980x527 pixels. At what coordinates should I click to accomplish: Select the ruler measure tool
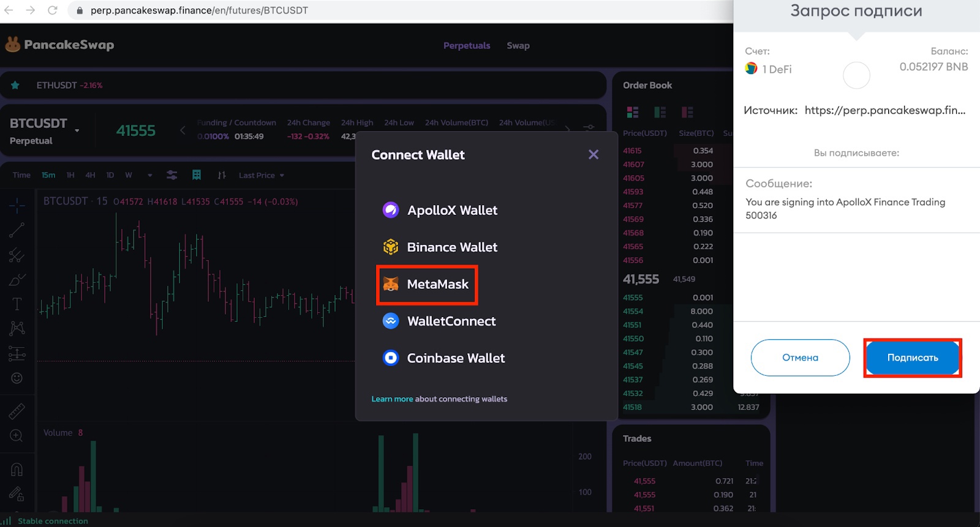(x=17, y=411)
